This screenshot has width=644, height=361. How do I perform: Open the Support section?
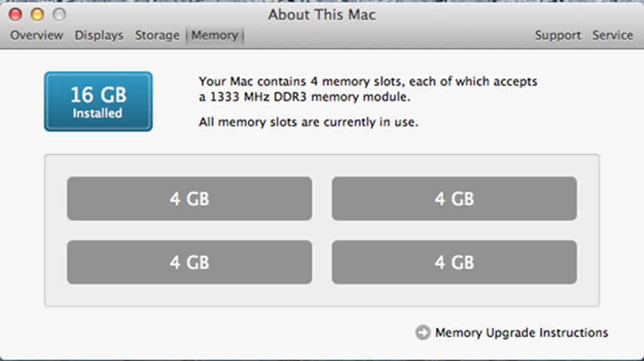coord(557,35)
